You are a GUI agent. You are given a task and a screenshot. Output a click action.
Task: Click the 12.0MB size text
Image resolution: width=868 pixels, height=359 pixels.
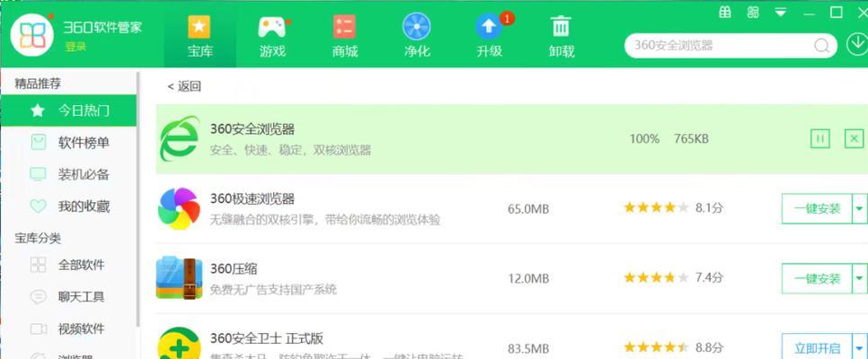[528, 279]
